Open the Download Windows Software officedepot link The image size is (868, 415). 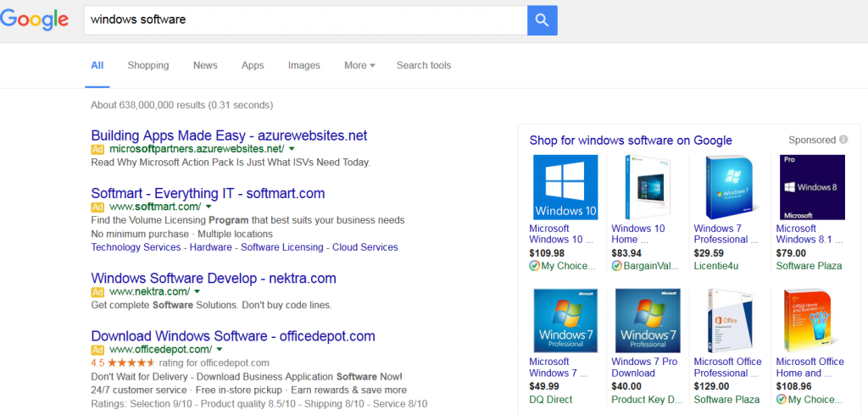232,336
